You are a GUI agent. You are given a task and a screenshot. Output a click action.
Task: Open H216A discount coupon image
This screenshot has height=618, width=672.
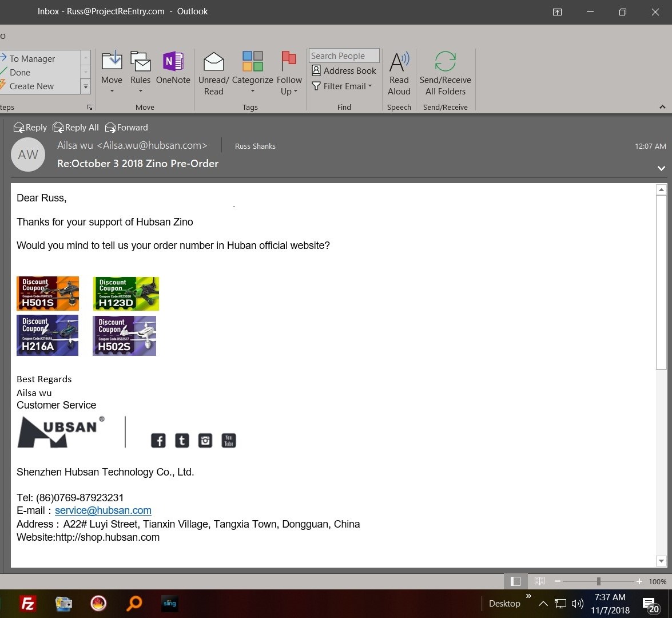pos(47,335)
